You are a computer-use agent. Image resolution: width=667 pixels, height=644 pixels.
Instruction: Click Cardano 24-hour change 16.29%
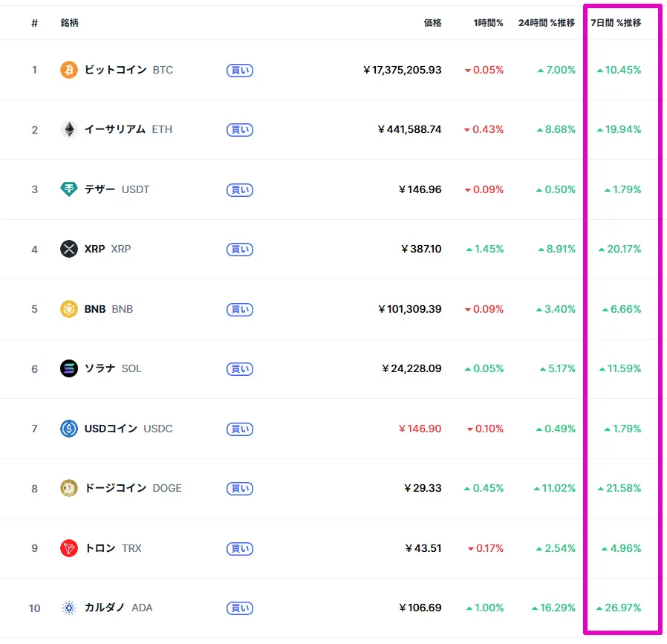[553, 608]
